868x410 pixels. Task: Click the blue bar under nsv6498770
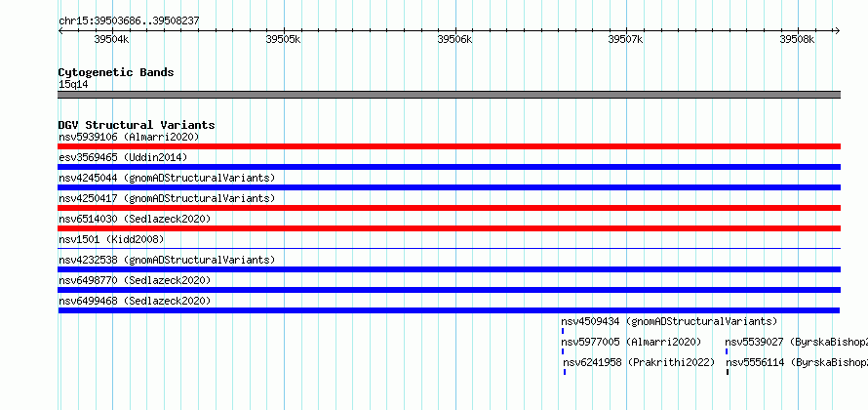point(449,290)
